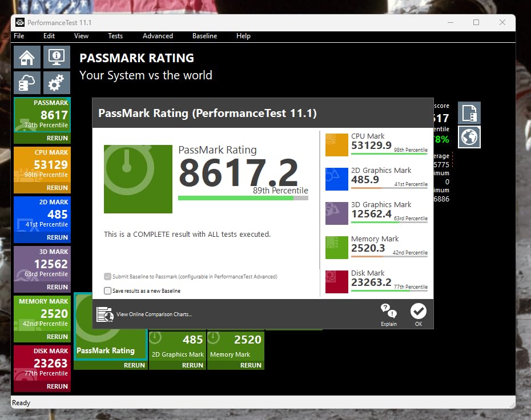Image resolution: width=531 pixels, height=420 pixels.
Task: Rerun the Memory Mark test in sidebar
Action: pyautogui.click(x=57, y=337)
